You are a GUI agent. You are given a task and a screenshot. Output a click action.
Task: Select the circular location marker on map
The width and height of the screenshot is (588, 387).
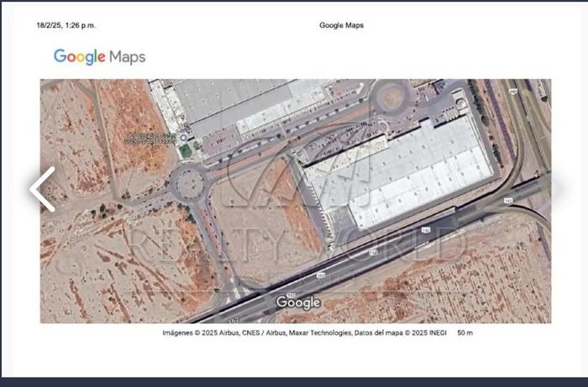point(184,138)
